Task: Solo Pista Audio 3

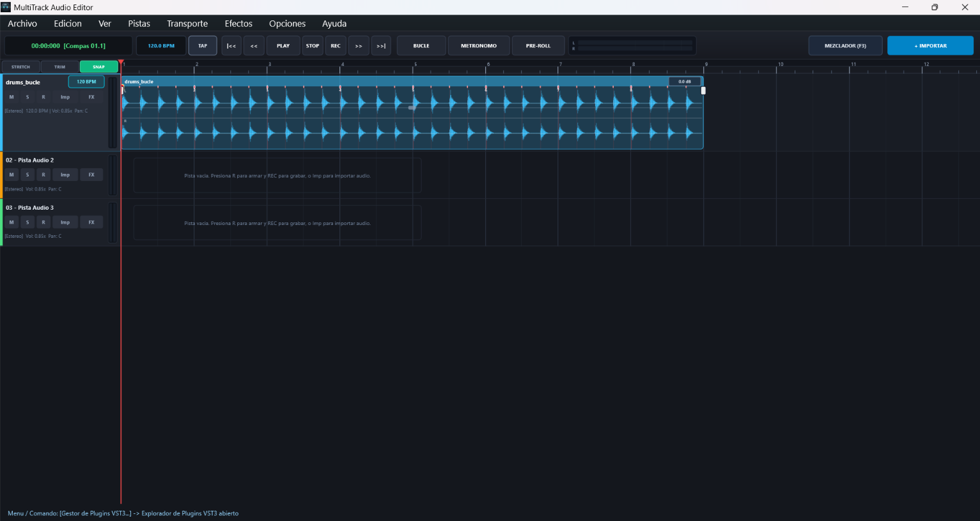Action: coord(27,222)
